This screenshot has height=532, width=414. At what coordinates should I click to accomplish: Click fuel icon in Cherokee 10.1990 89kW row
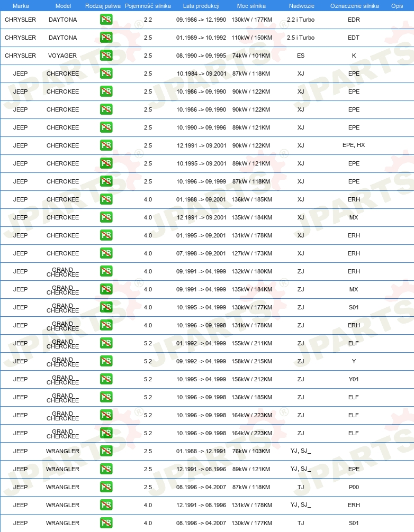106,127
